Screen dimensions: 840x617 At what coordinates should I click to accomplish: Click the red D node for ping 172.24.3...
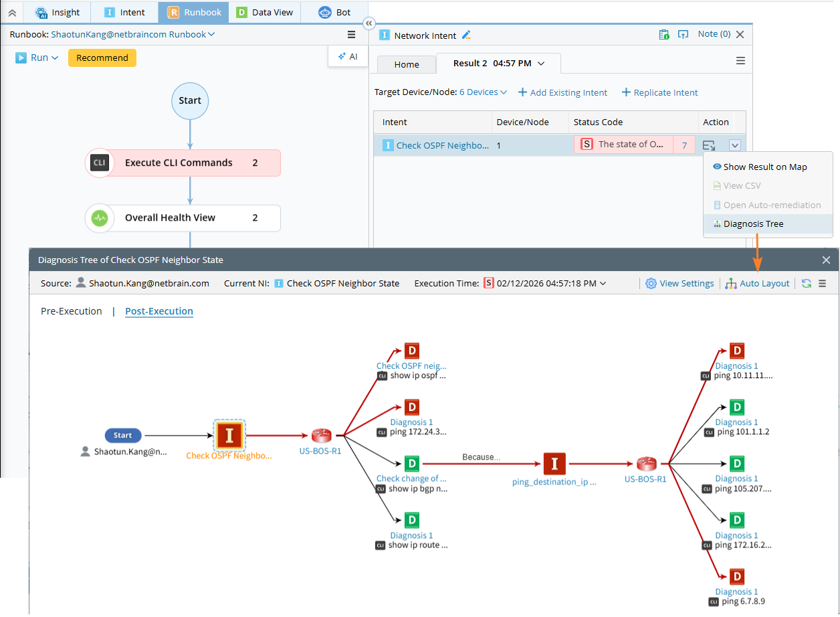pos(412,407)
